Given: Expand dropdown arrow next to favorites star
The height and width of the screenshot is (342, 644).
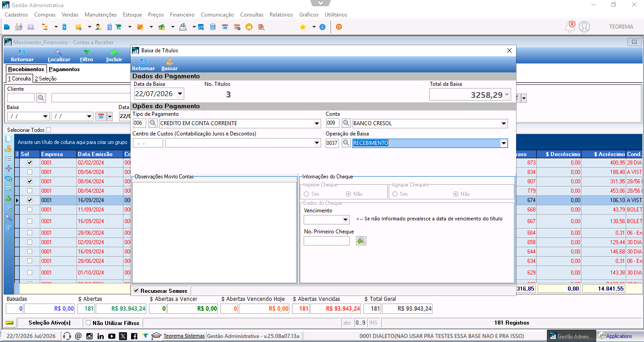Looking at the screenshot, I should point(314,27).
